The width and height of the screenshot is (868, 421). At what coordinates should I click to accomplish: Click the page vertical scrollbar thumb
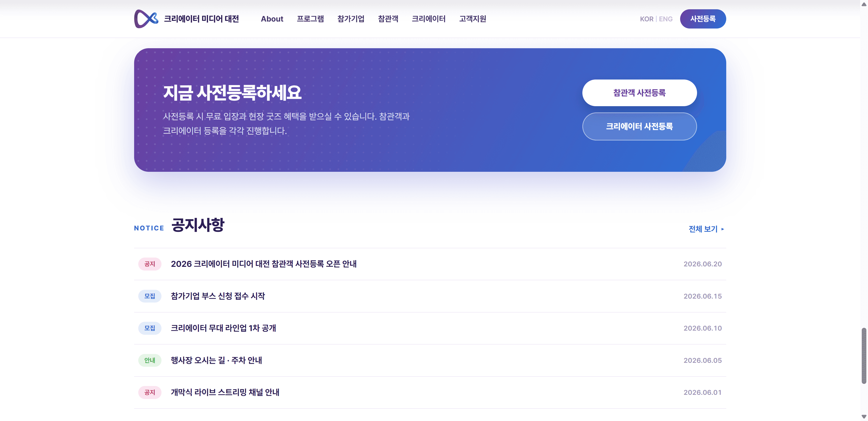(x=864, y=356)
